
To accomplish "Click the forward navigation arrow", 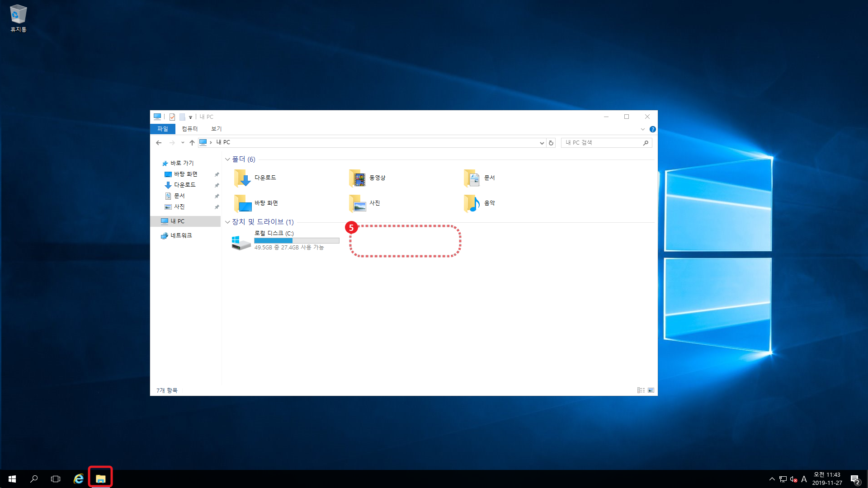I will [172, 143].
